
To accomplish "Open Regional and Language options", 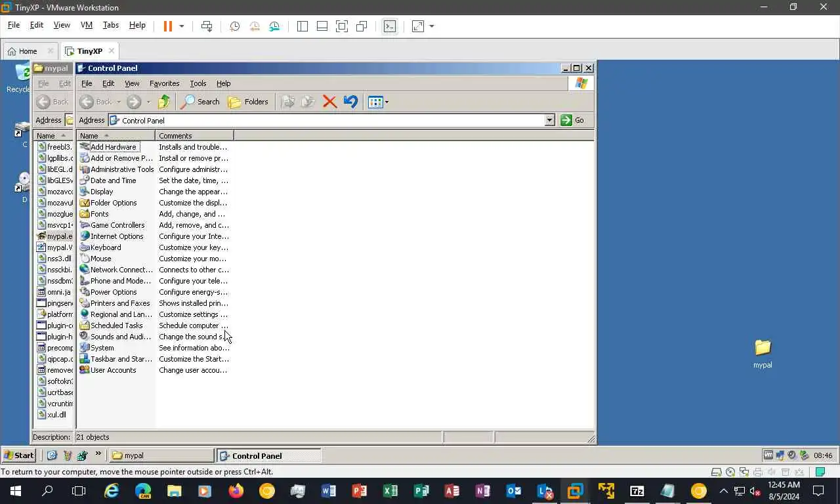I will [116, 314].
